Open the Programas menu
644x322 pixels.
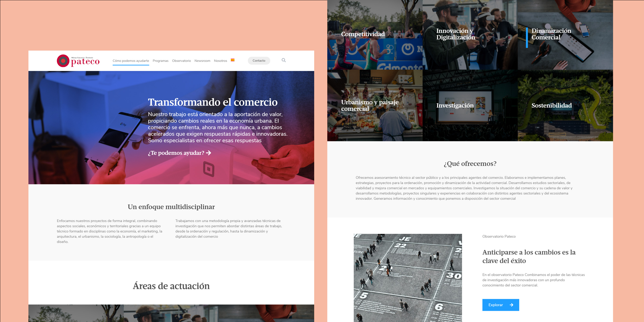coord(160,61)
